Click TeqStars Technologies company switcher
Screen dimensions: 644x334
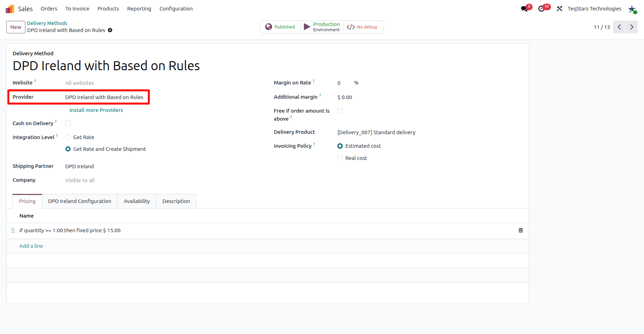594,9
